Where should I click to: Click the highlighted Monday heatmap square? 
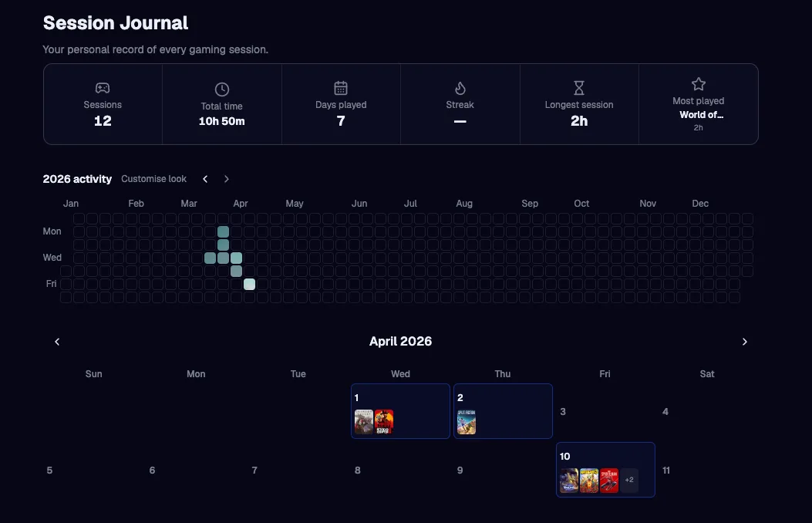pyautogui.click(x=223, y=231)
